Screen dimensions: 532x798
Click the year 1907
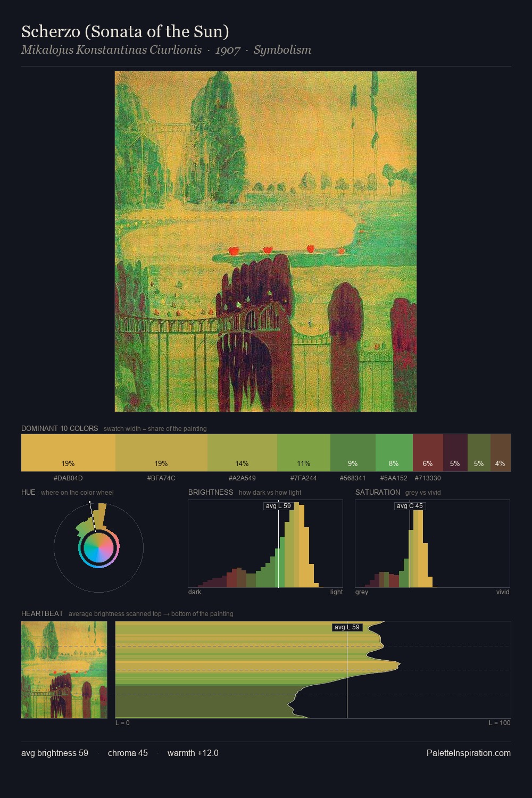click(x=228, y=50)
